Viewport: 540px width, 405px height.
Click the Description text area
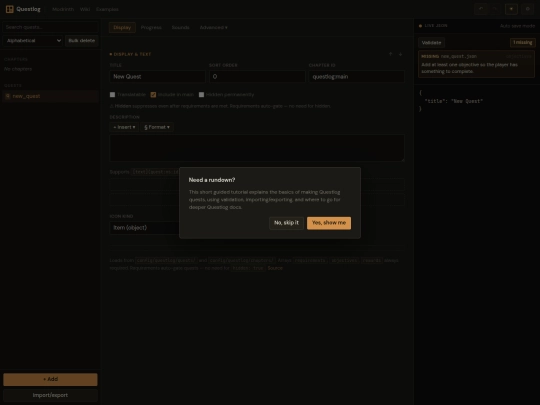click(257, 148)
